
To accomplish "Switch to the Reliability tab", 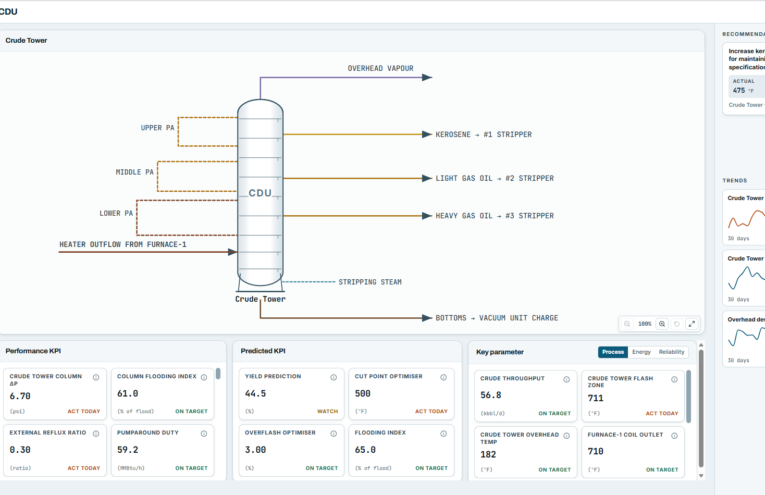I will point(671,352).
